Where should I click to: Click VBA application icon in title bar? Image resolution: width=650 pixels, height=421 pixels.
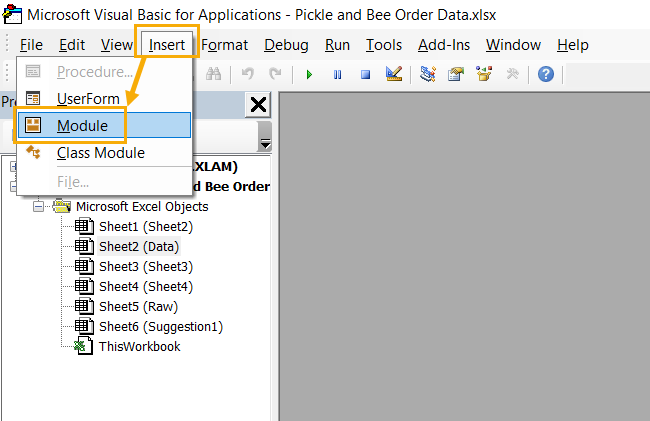(x=12, y=14)
